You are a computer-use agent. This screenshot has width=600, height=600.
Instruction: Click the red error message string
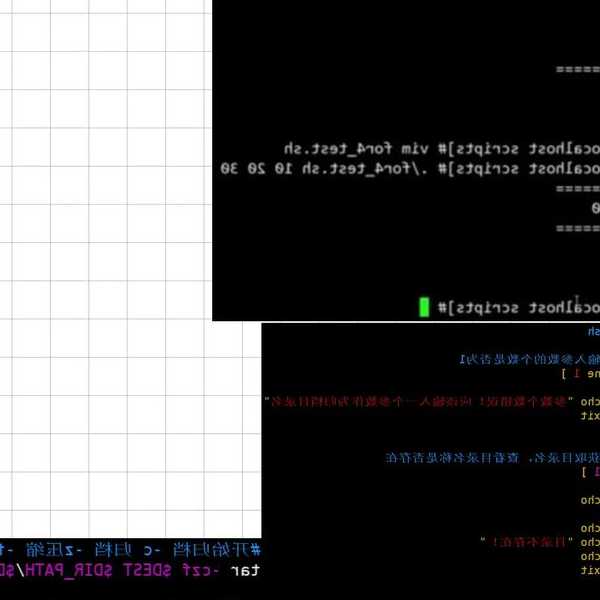click(421, 400)
